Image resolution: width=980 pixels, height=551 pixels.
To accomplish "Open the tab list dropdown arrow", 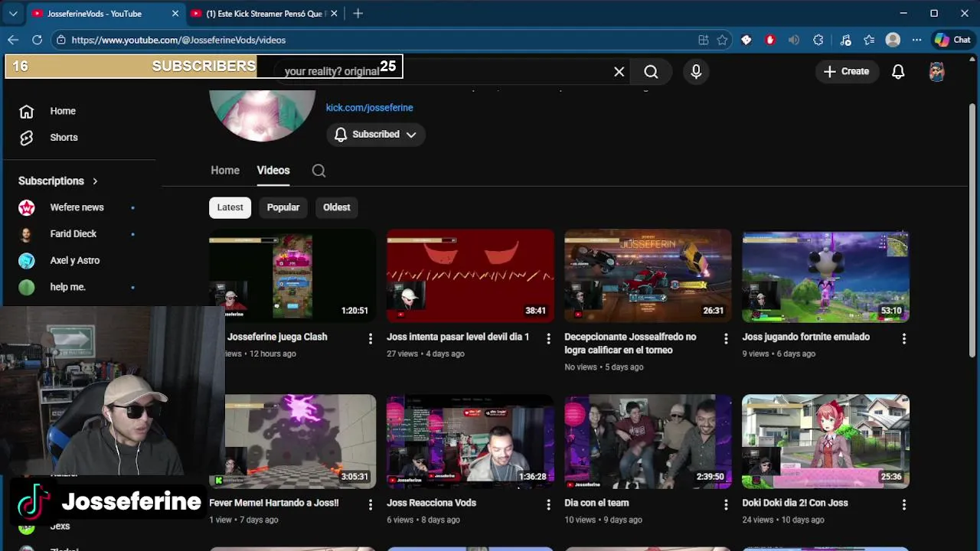I will [x=13, y=13].
